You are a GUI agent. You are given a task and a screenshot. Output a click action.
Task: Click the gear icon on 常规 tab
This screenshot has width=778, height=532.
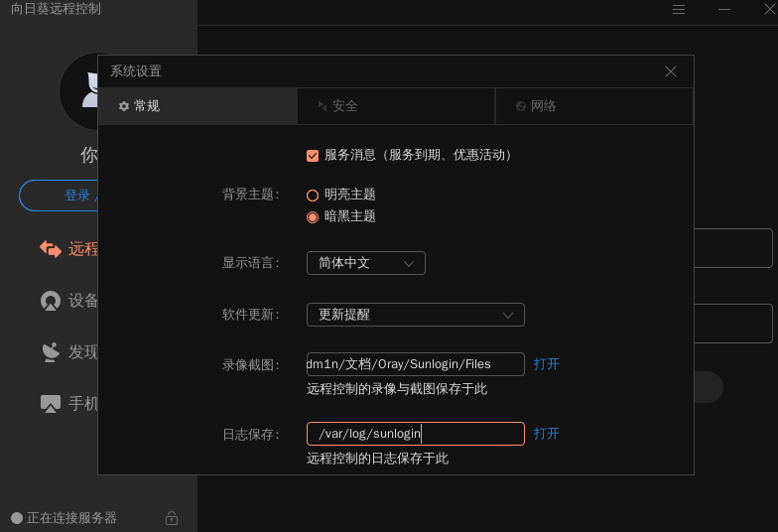coord(123,106)
